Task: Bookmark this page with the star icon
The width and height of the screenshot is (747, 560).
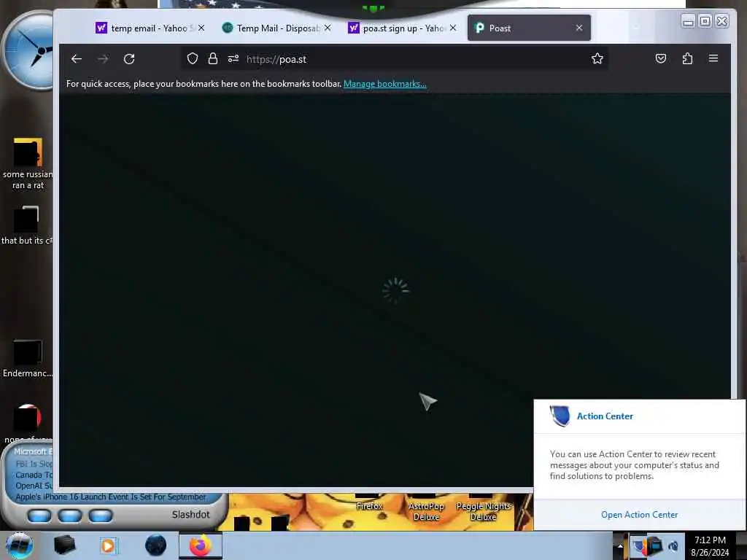Action: 597,58
